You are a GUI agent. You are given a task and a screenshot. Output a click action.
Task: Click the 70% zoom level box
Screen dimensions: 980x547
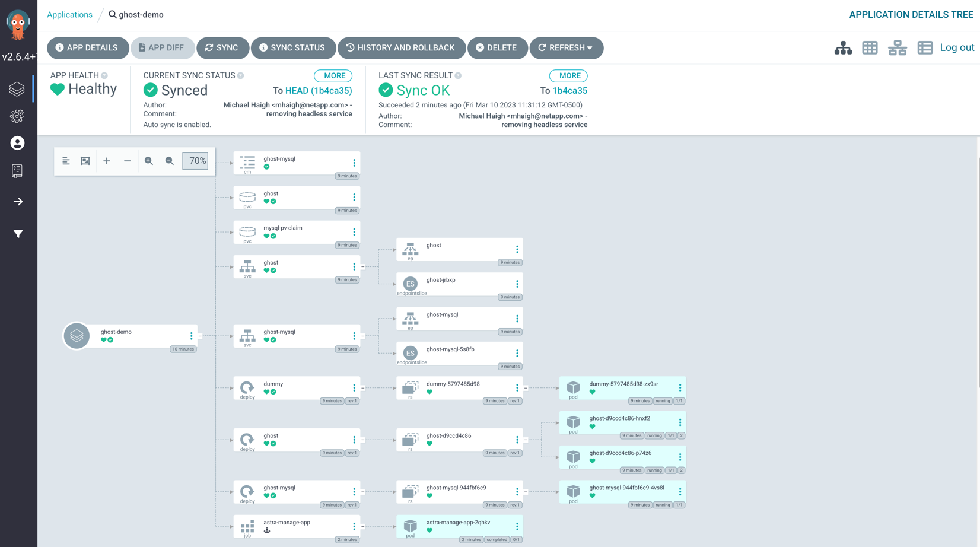point(195,161)
